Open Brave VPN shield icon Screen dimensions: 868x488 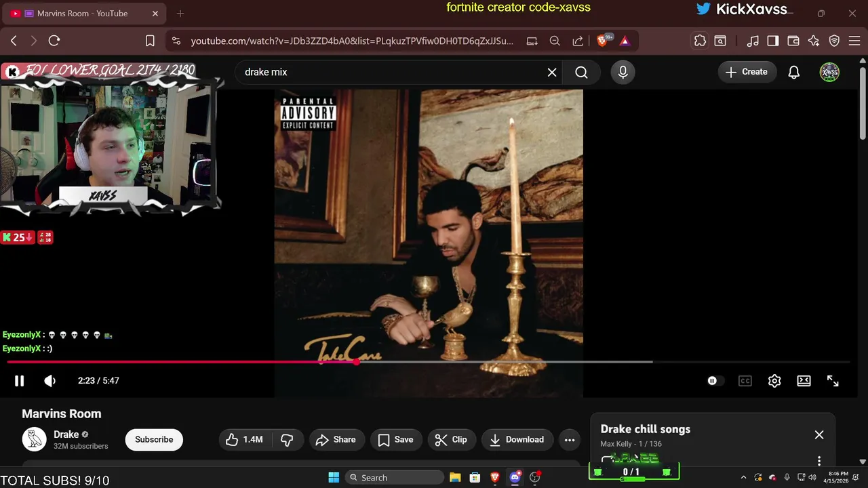835,41
